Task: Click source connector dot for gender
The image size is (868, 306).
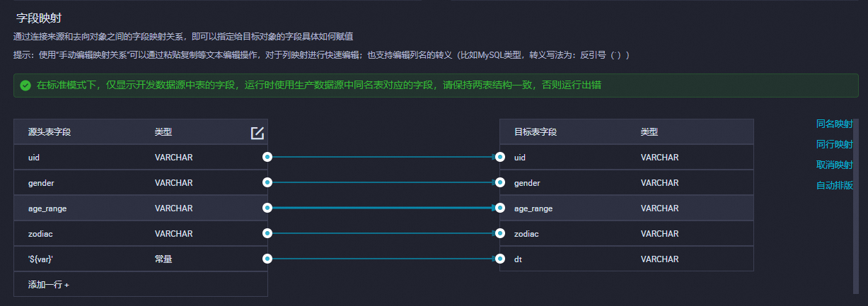Action: 267,182
